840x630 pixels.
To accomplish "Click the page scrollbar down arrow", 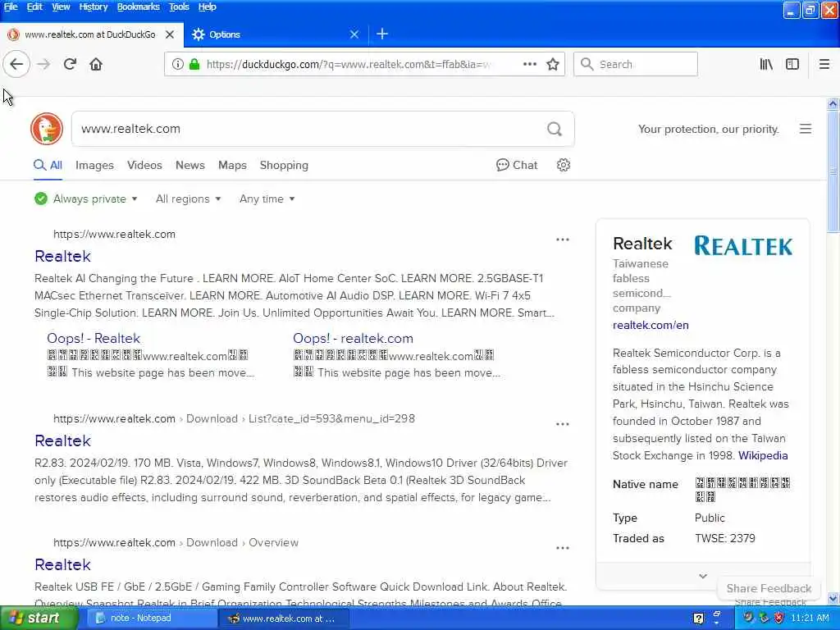I will pyautogui.click(x=833, y=598).
